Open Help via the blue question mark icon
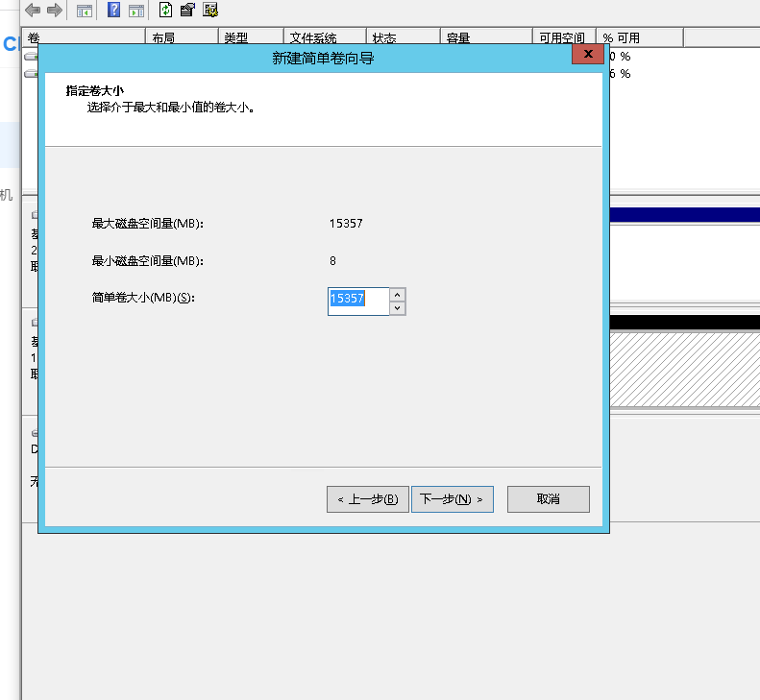Image resolution: width=760 pixels, height=700 pixels. [x=113, y=11]
